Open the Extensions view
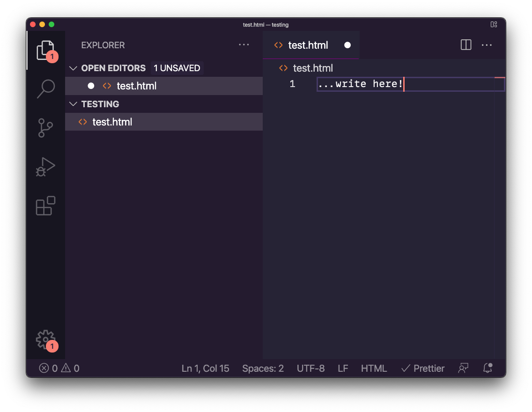Screen dimensions: 532x412 coord(45,206)
